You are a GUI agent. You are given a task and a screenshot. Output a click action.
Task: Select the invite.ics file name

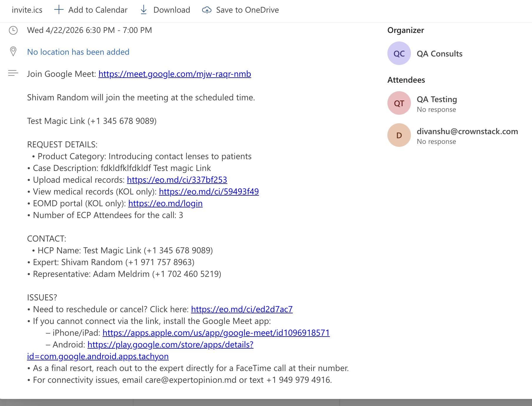pyautogui.click(x=27, y=10)
